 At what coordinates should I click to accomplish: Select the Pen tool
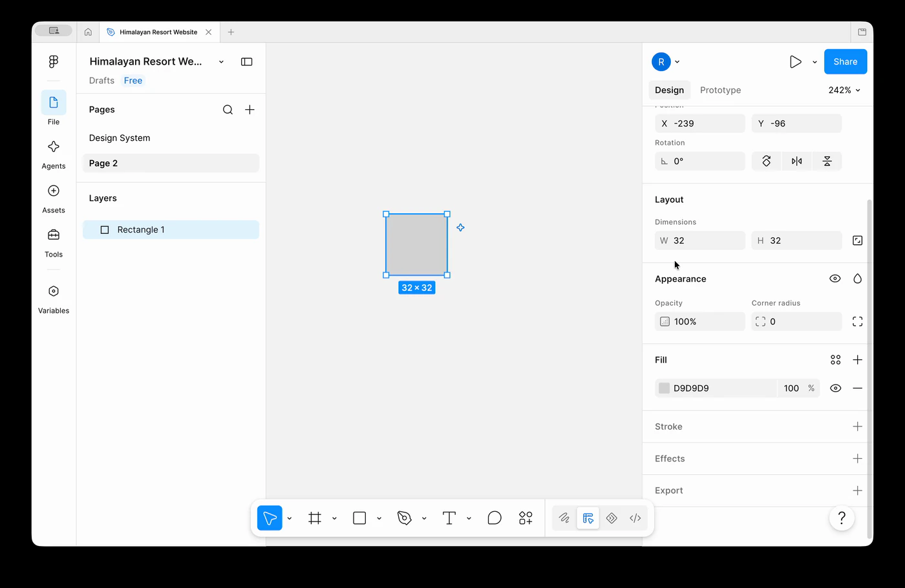coord(405,518)
